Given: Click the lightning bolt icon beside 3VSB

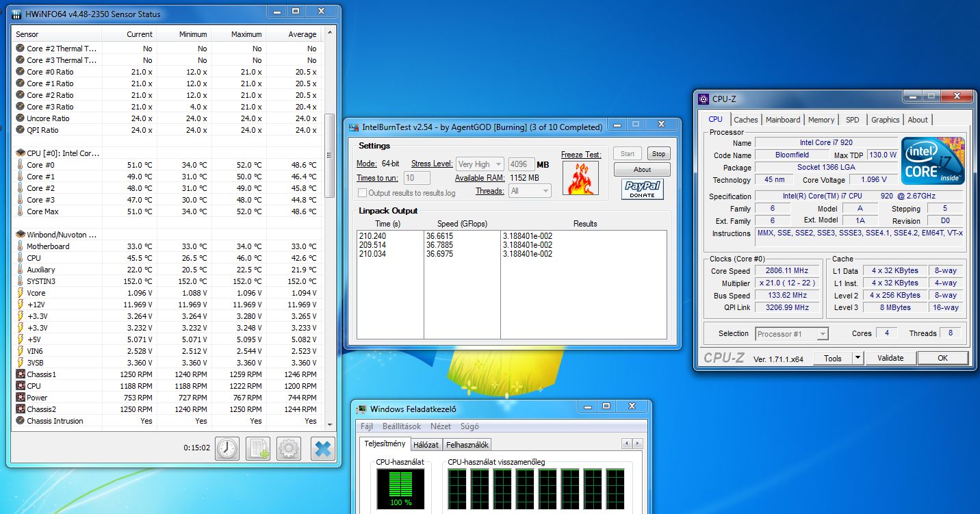Looking at the screenshot, I should pos(20,363).
